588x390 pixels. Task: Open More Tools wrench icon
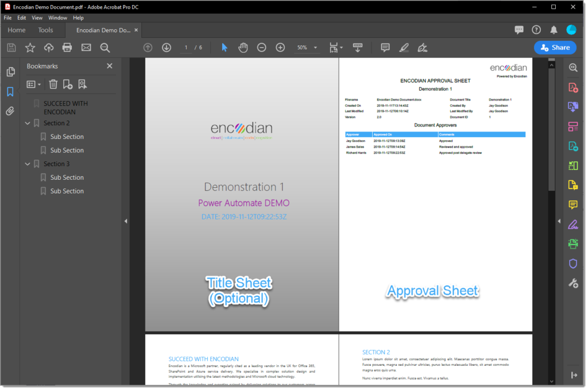click(573, 283)
